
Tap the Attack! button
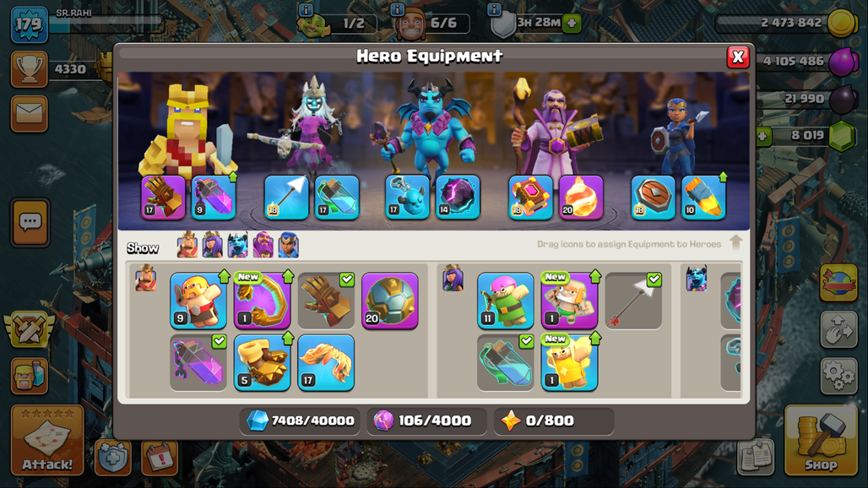click(x=47, y=441)
